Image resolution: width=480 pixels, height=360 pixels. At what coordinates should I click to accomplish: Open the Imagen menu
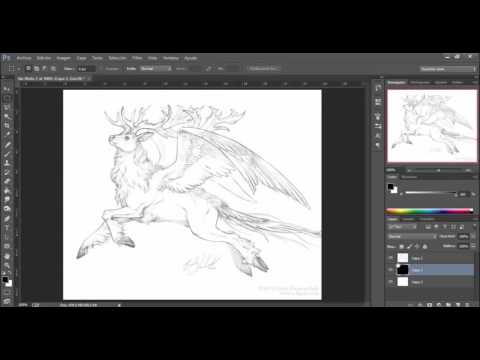(x=63, y=58)
